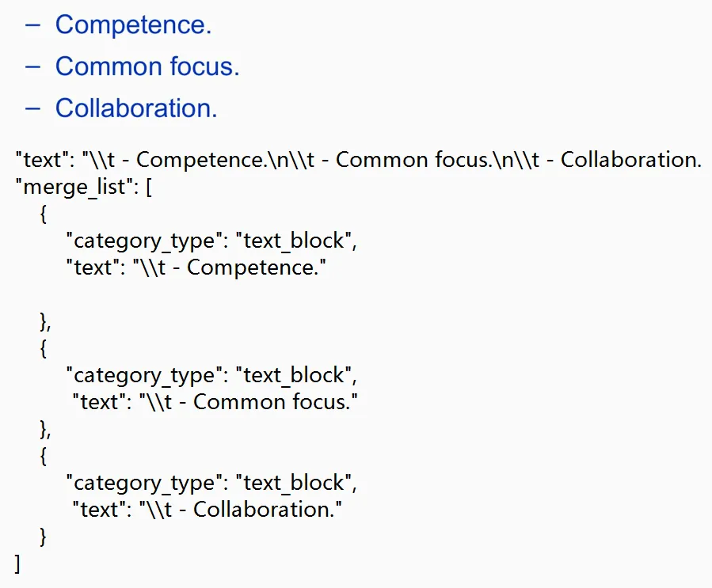The image size is (712, 588).
Task: Select the "\\t - Competence." value in merge_list
Action: coord(230,267)
